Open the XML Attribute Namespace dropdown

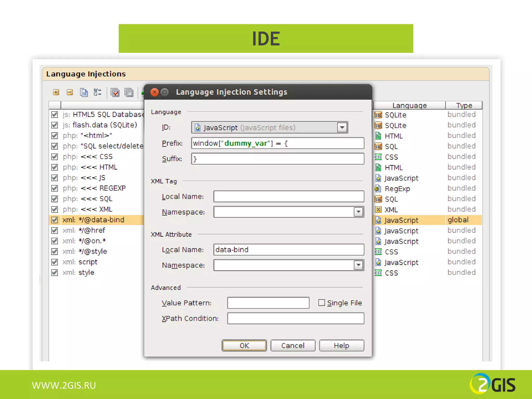click(358, 265)
